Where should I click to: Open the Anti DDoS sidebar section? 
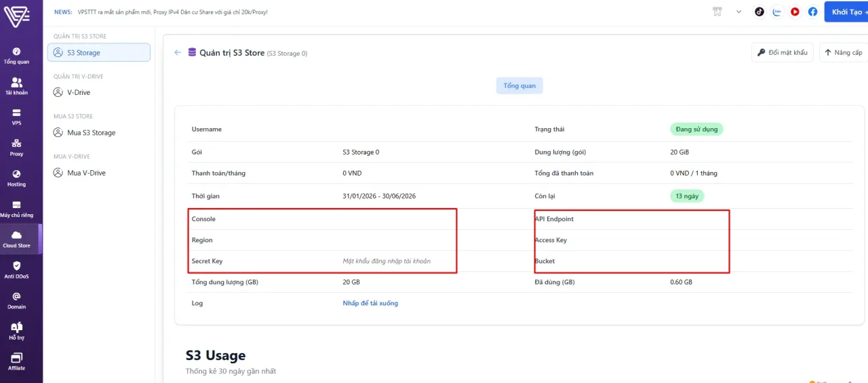17,270
